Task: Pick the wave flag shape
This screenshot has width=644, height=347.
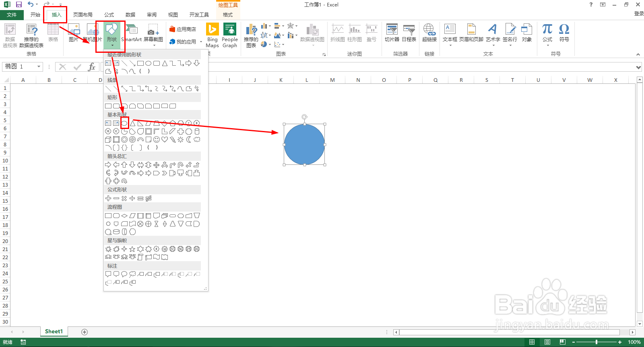Action: 157,257
